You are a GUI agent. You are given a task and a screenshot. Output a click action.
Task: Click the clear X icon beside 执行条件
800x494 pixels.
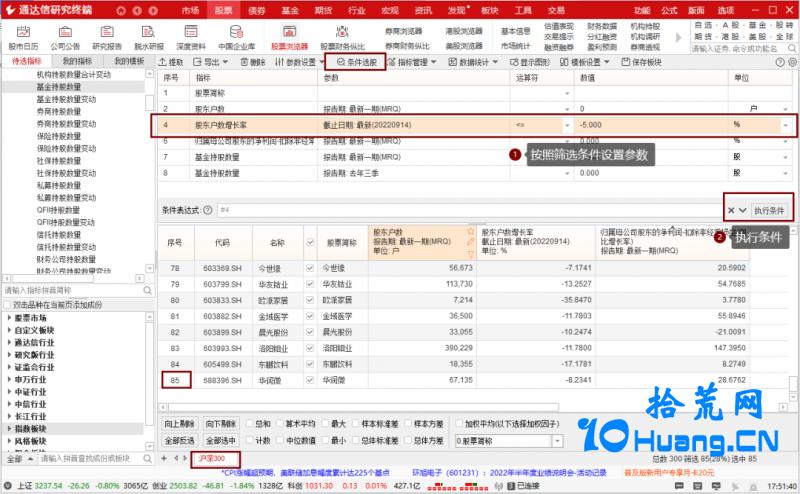[731, 210]
